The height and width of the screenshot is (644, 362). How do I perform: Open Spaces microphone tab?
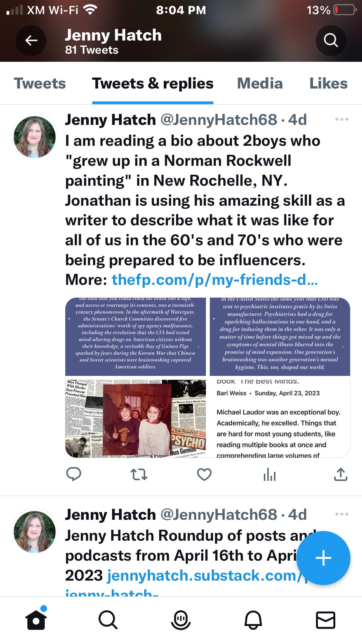(181, 620)
